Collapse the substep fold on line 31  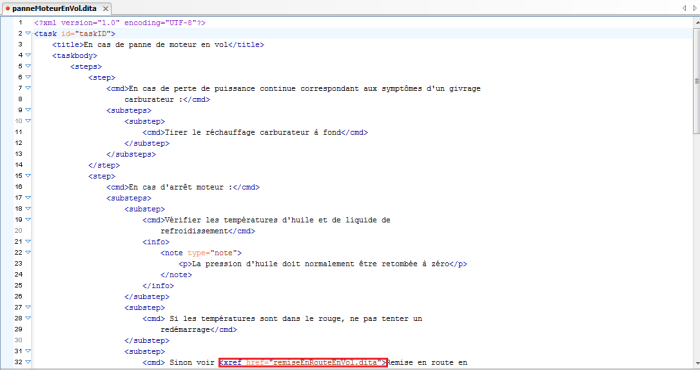click(28, 351)
